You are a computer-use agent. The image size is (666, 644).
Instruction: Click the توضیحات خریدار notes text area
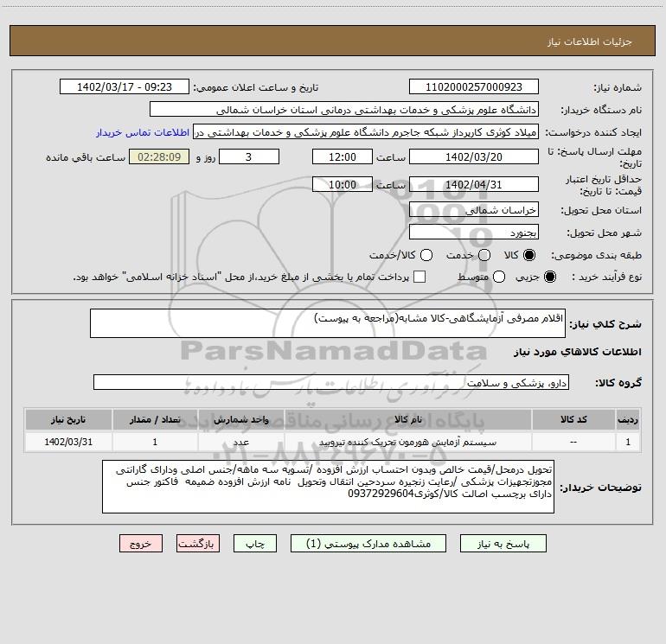329,487
